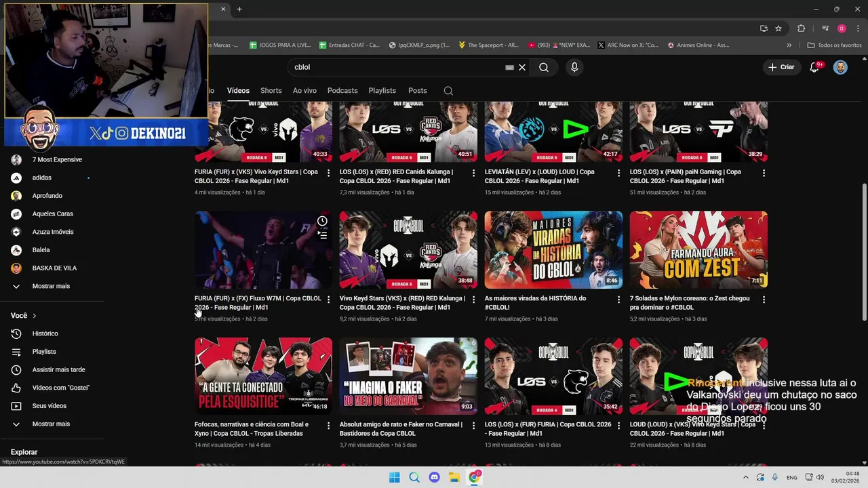This screenshot has height=488, width=868.
Task: Open options for FURIA x Fluxo W7M video
Action: [328, 300]
